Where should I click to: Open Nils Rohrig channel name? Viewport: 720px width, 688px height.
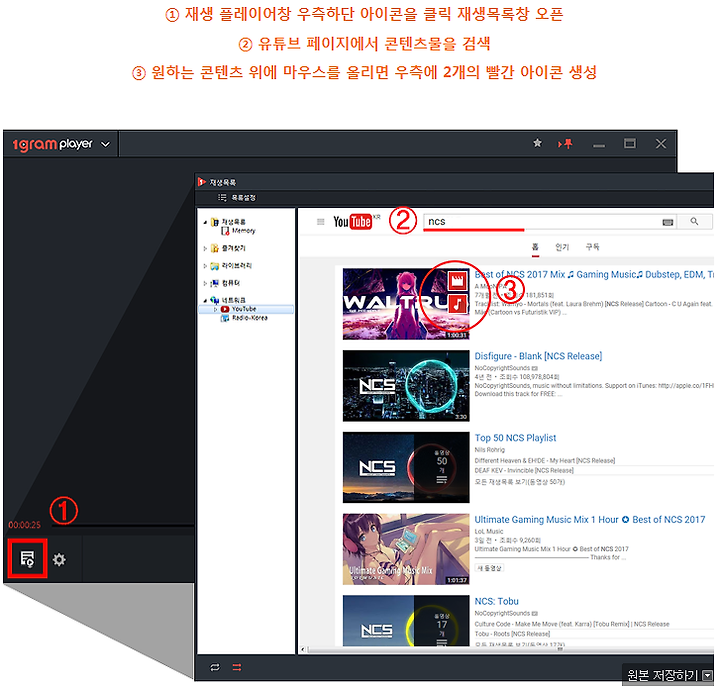point(489,450)
